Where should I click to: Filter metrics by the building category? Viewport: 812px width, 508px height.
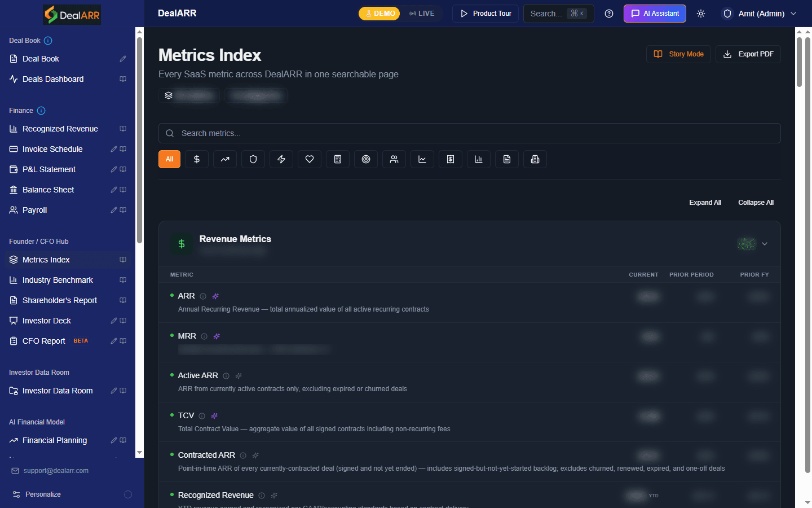[535, 159]
